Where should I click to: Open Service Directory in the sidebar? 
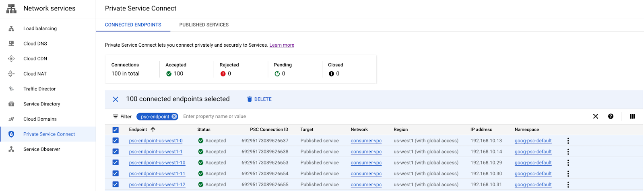pos(42,104)
